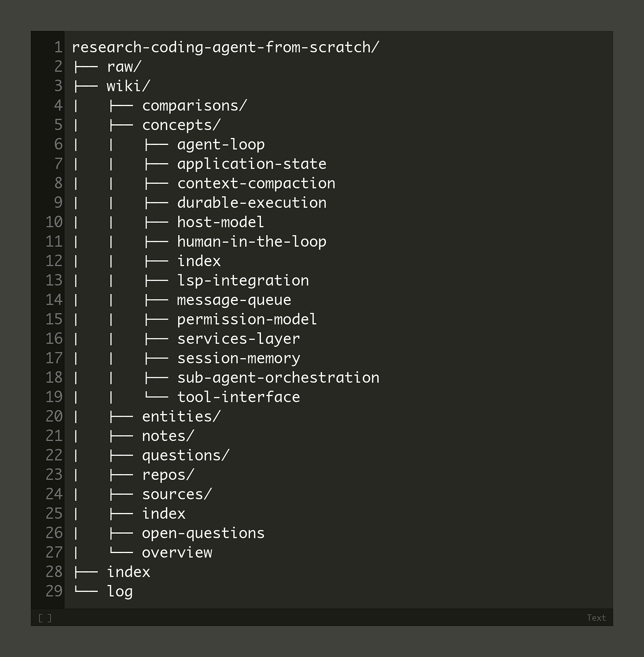Image resolution: width=644 pixels, height=657 pixels.
Task: Click the human-in-the-loop entry
Action: tap(252, 242)
